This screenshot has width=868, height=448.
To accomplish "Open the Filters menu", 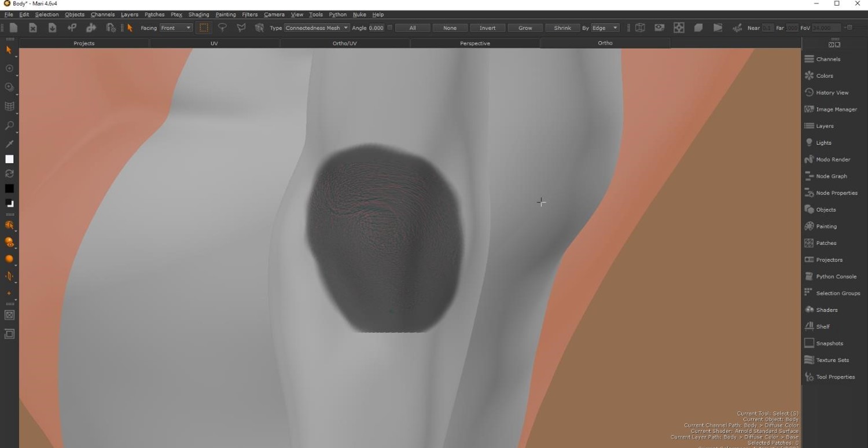I will (x=250, y=14).
